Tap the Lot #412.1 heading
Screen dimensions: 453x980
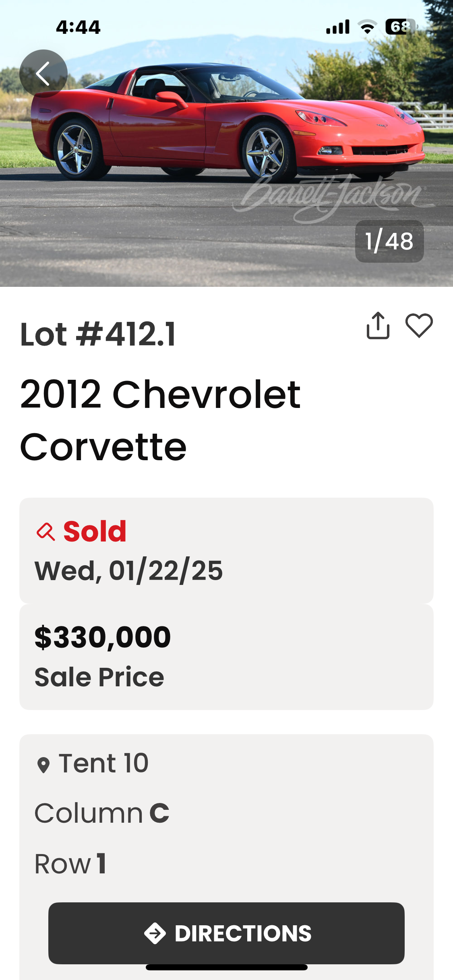pyautogui.click(x=98, y=334)
